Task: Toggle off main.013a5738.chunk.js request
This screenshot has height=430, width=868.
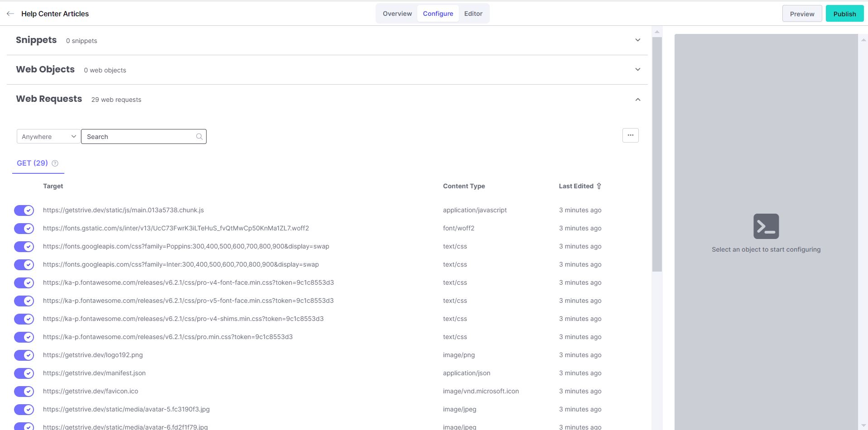Action: point(24,210)
